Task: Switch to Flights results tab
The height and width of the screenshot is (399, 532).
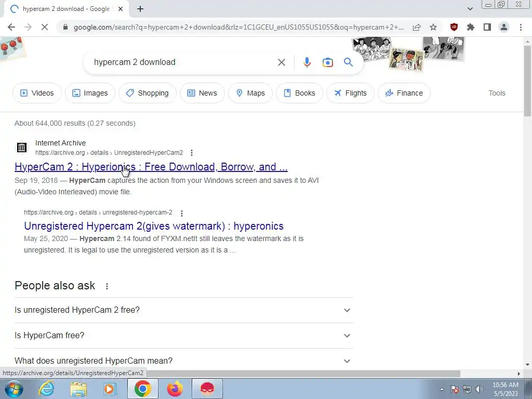Action: [x=350, y=93]
